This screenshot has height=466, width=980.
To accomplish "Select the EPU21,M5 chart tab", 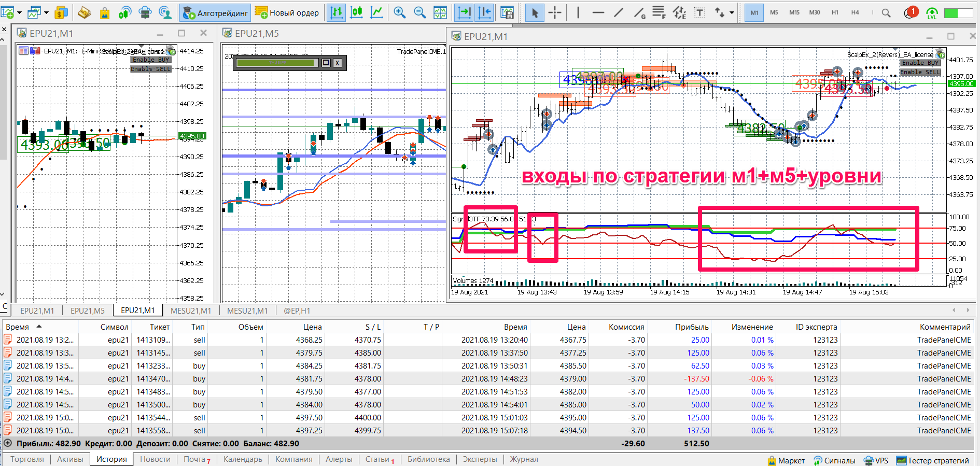I will tap(88, 310).
